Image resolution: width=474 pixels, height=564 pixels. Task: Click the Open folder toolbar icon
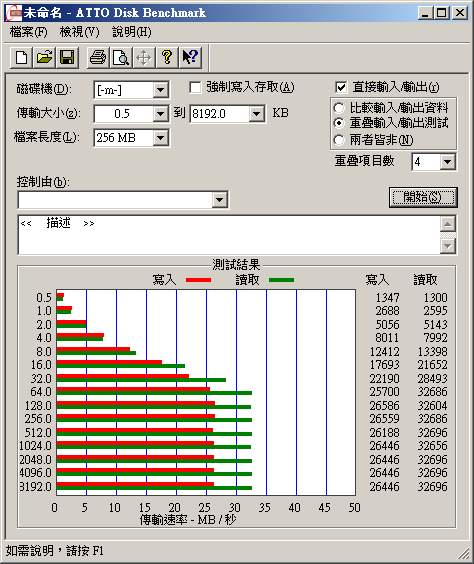click(x=44, y=57)
